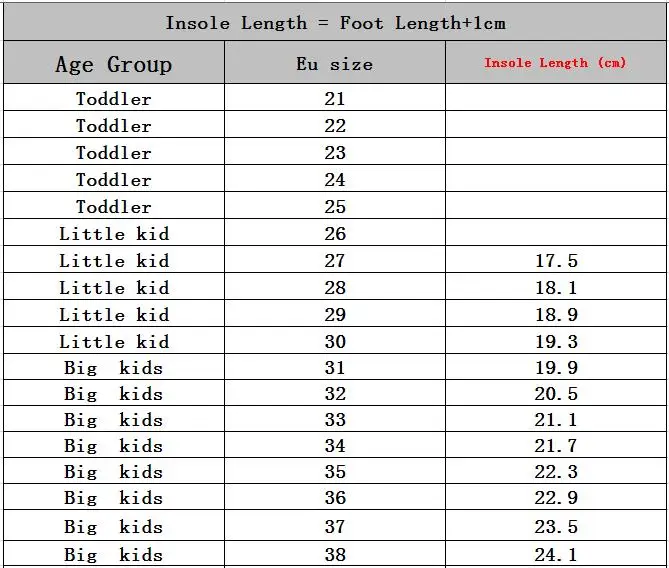Screen dimensions: 669x568
Task: Select the Eu size 29 cell
Action: click(x=335, y=315)
